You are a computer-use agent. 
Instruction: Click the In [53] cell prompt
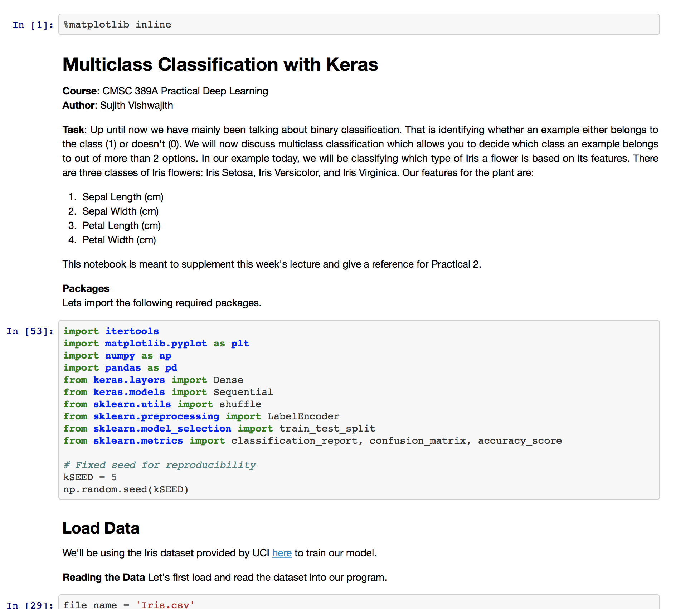pos(30,331)
